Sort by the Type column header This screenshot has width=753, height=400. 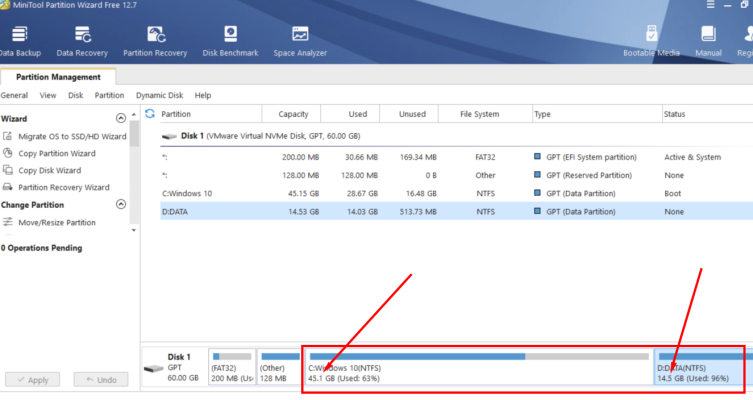tap(597, 114)
